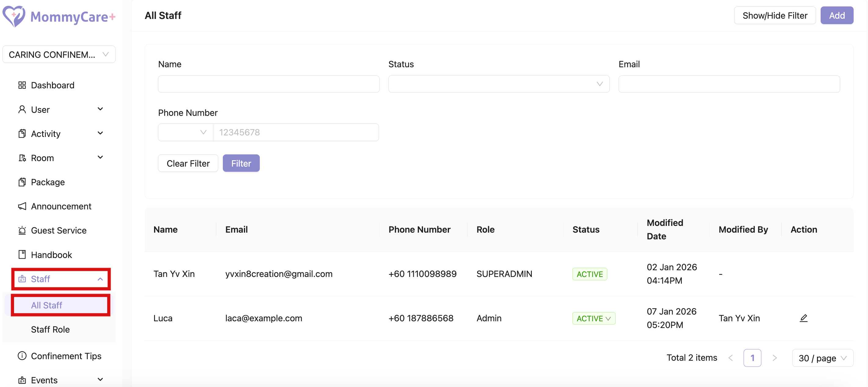The height and width of the screenshot is (387, 868).
Task: Click the Show/Hide Filter button
Action: coord(774,16)
